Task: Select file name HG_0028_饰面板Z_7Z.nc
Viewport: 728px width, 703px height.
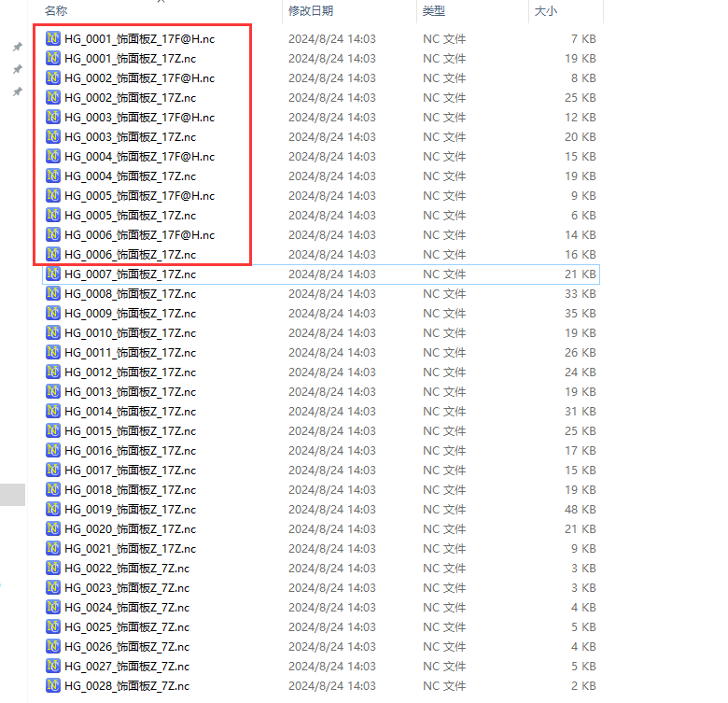Action: pos(127,686)
